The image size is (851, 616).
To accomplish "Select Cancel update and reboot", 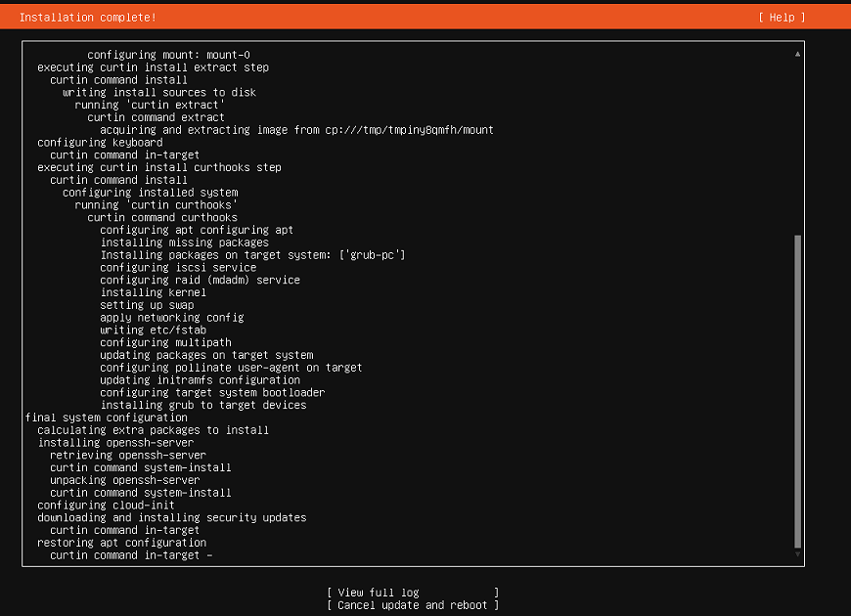I will (413, 605).
